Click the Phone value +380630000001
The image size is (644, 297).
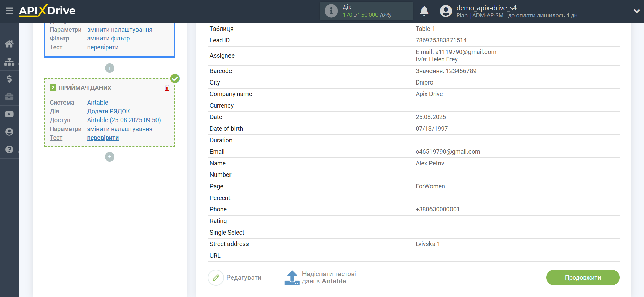tap(438, 209)
